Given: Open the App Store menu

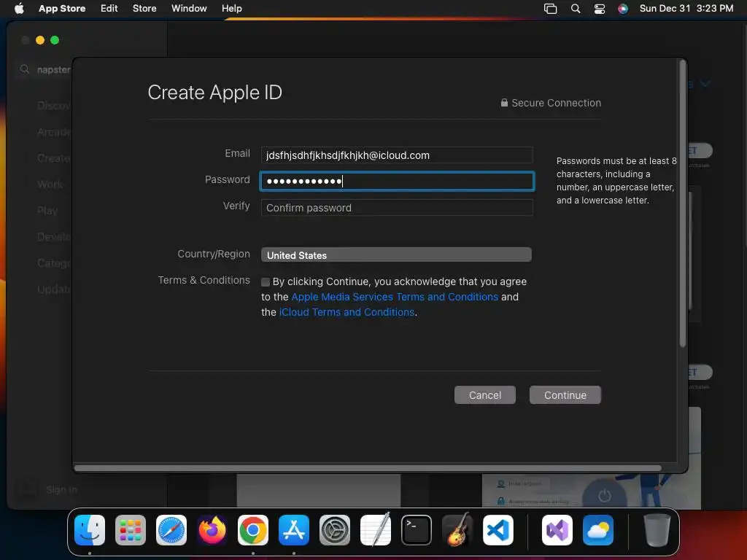Looking at the screenshot, I should 62,8.
